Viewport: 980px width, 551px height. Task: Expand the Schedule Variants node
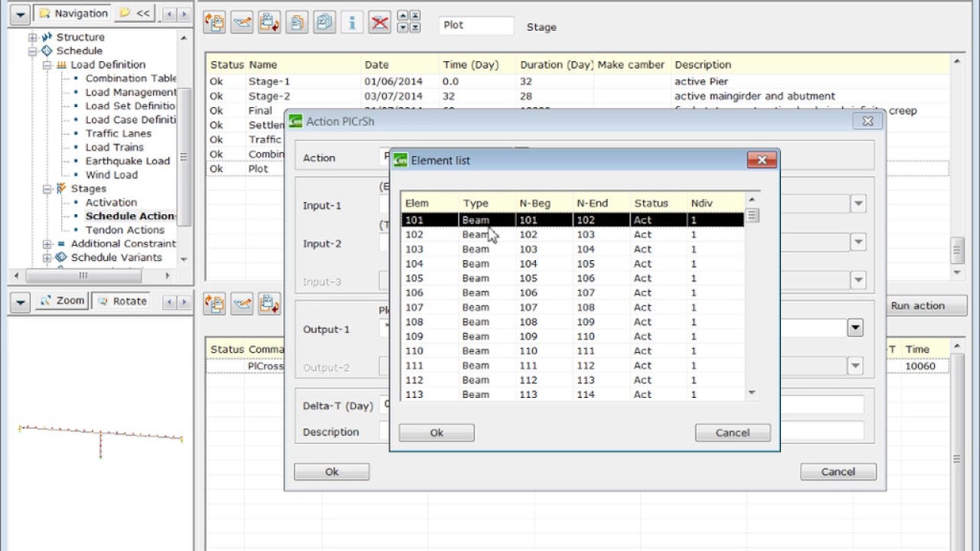click(47, 257)
